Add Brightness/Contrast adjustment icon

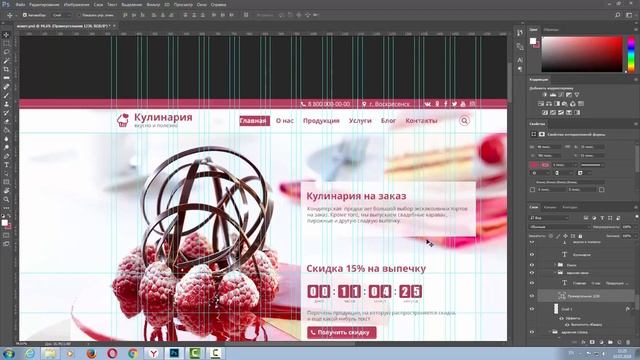[545, 95]
